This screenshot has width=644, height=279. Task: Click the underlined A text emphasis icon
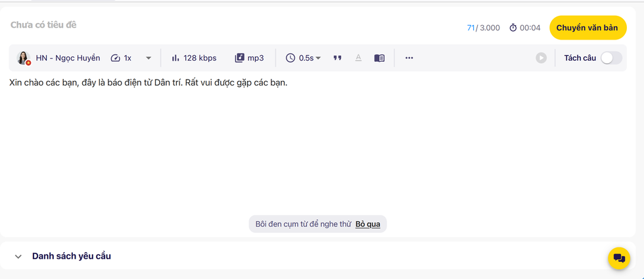[358, 58]
